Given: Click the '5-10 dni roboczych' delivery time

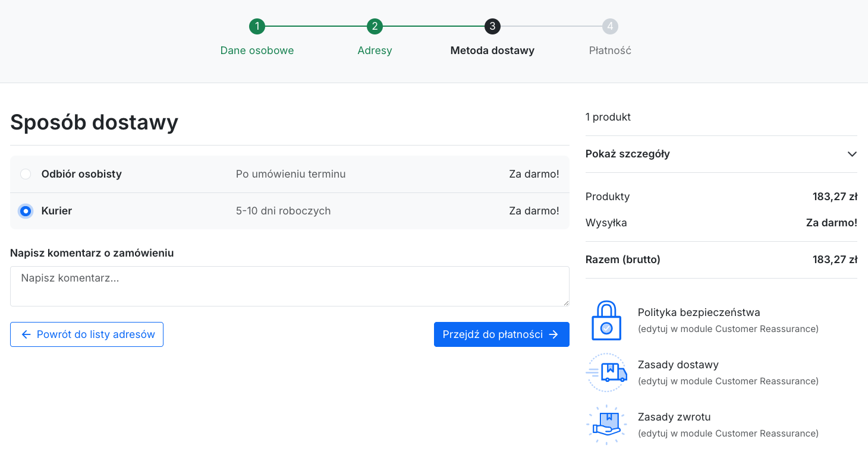Looking at the screenshot, I should click(283, 211).
